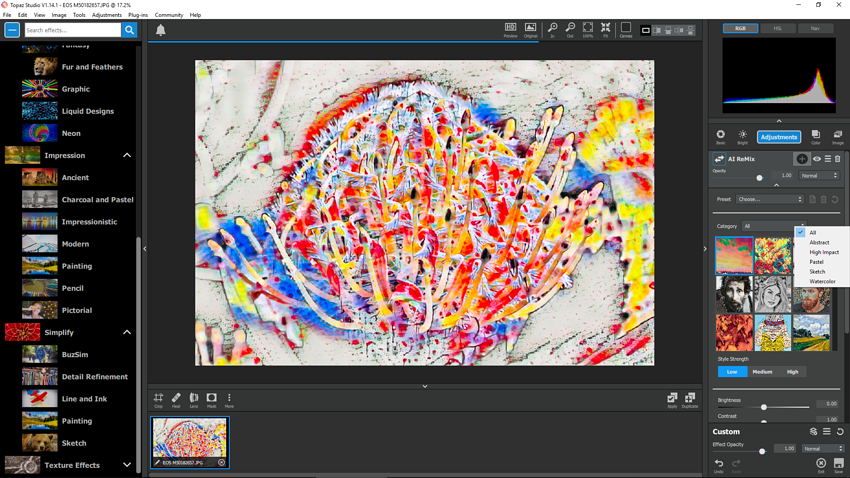The width and height of the screenshot is (850, 478).
Task: Delete the AI ReMix adjustment (trash icon)
Action: [838, 159]
